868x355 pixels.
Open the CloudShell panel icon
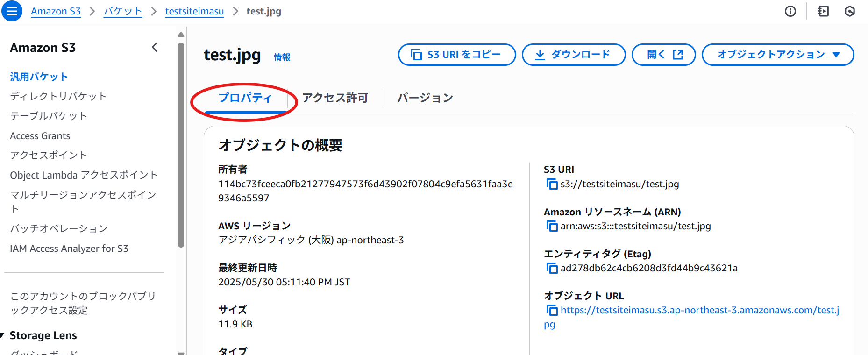point(823,11)
